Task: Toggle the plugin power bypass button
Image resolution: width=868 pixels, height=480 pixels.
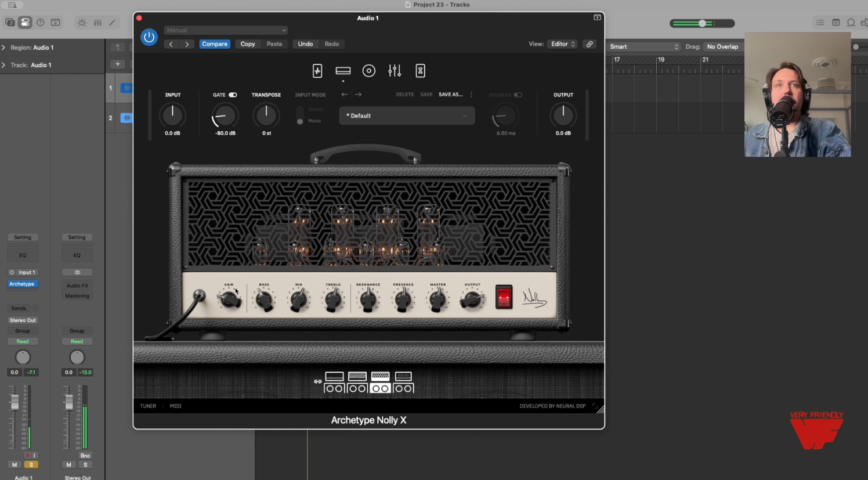Action: (x=149, y=37)
